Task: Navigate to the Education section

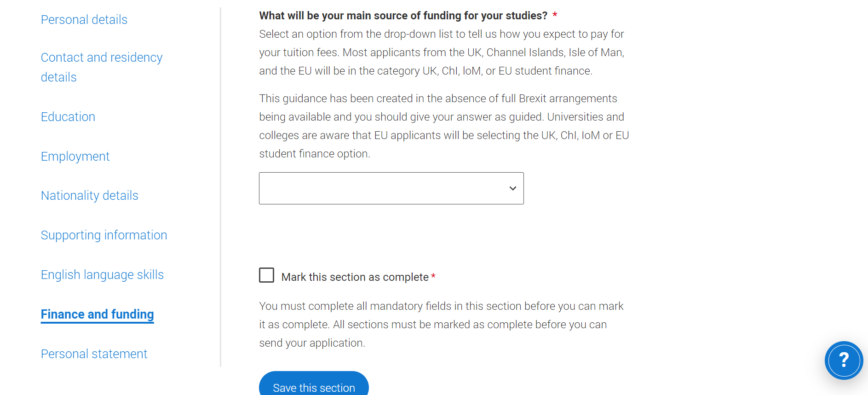Action: point(68,117)
